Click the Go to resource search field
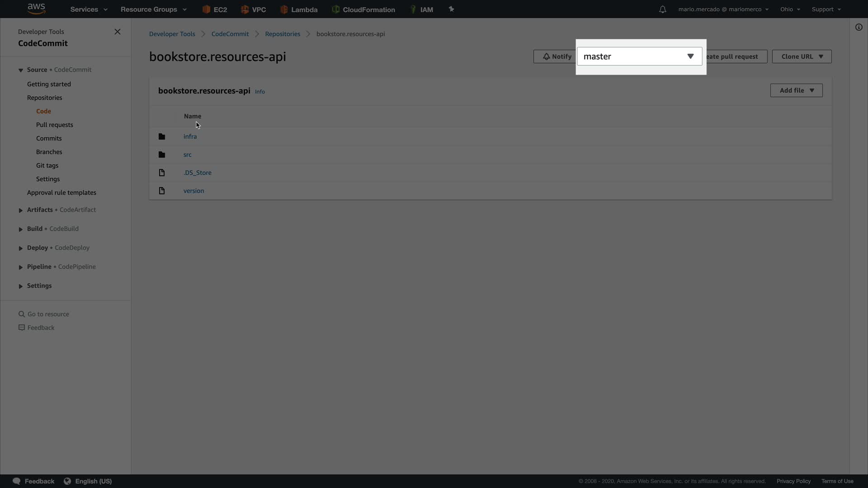This screenshot has height=488, width=868. click(x=48, y=314)
